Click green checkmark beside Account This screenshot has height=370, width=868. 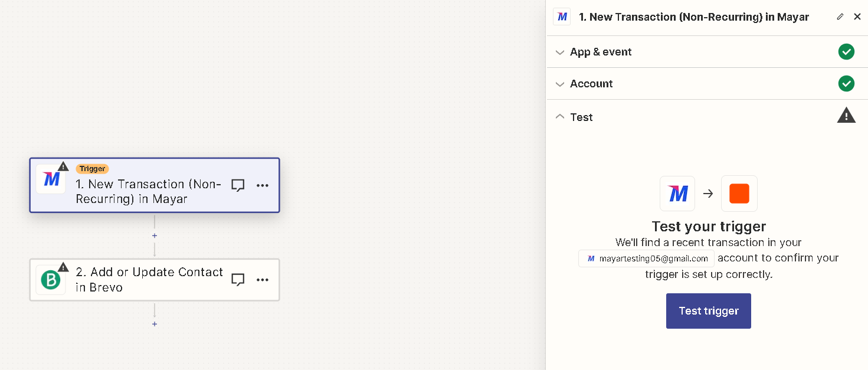(846, 84)
